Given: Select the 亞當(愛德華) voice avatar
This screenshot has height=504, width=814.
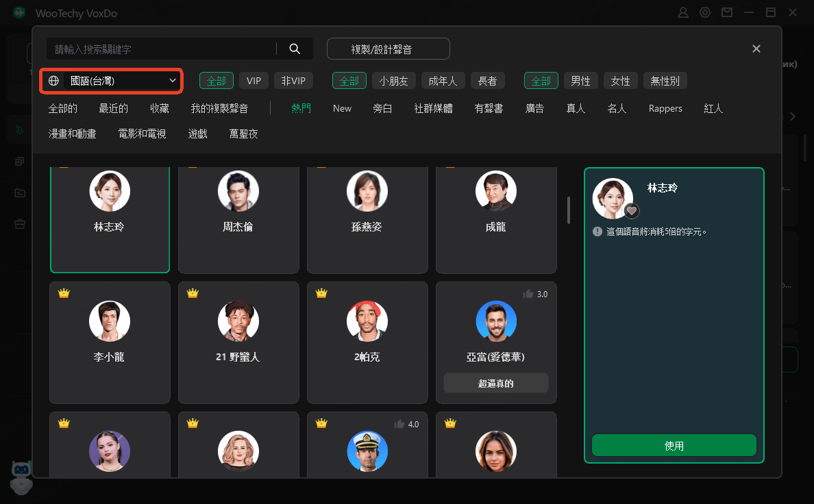Looking at the screenshot, I should pyautogui.click(x=496, y=321).
